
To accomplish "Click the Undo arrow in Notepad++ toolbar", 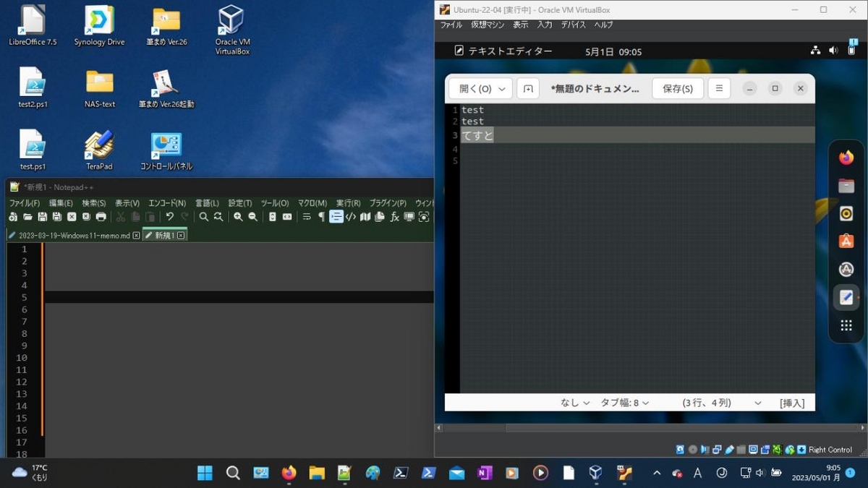I will (169, 217).
